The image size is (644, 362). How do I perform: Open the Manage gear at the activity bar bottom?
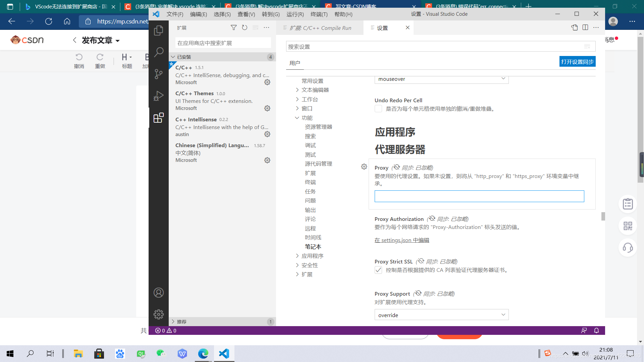pos(158,314)
